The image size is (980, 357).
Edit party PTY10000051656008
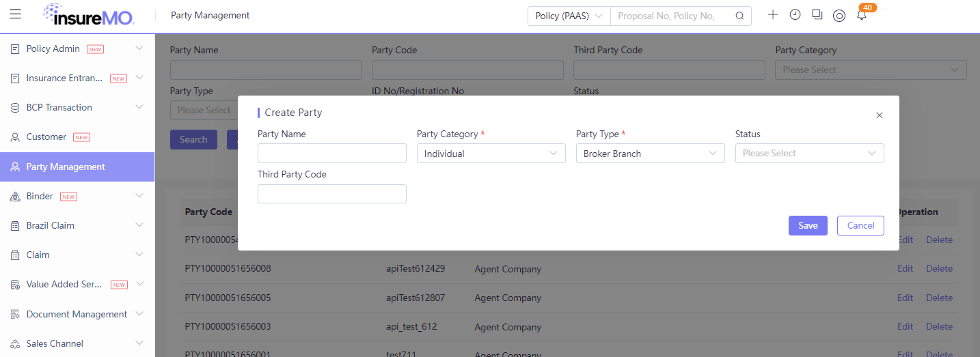(x=905, y=269)
